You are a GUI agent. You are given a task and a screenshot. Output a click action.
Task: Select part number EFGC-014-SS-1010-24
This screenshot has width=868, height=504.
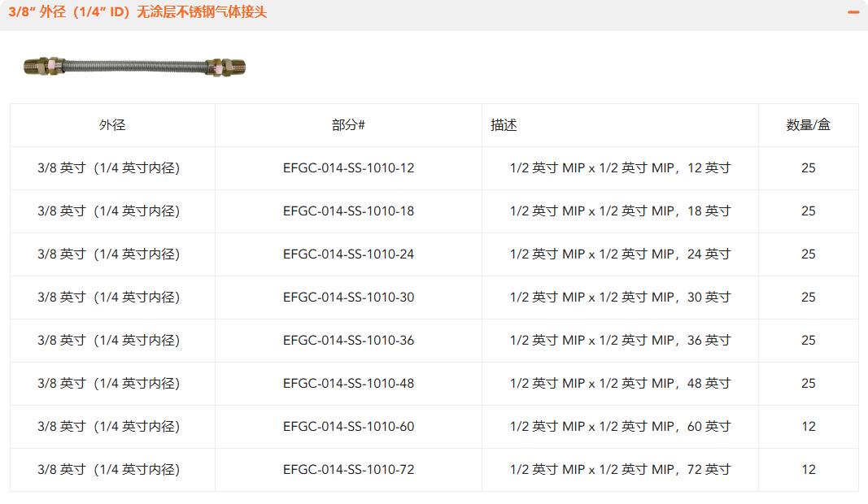[x=348, y=254]
